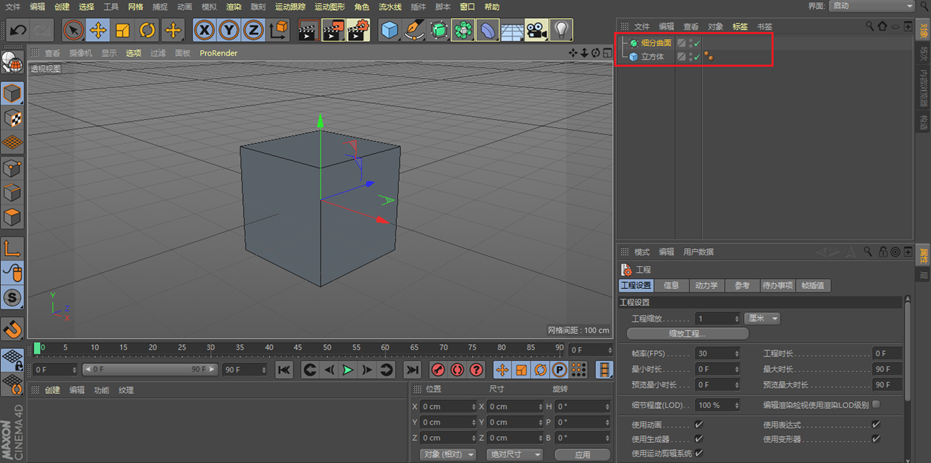Enable the magnet snap icon in the left sidebar

point(12,328)
